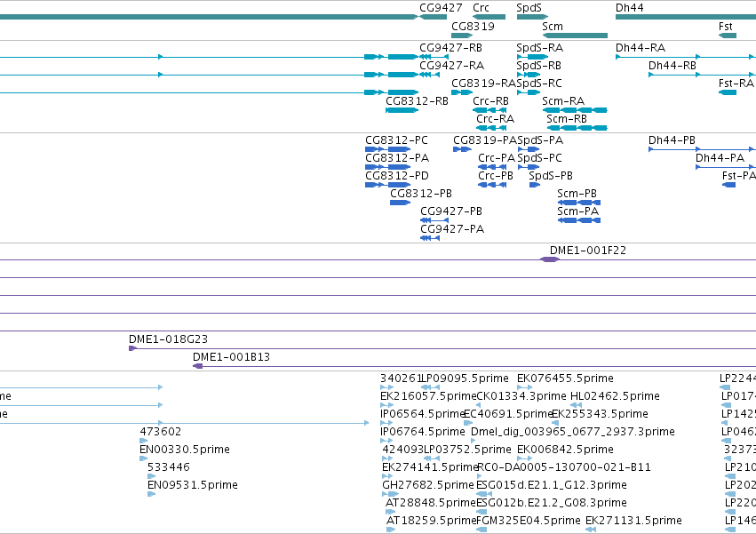Screen dimensions: 756x534
Task: Click transcript label Scm-RB
Action: click(567, 119)
